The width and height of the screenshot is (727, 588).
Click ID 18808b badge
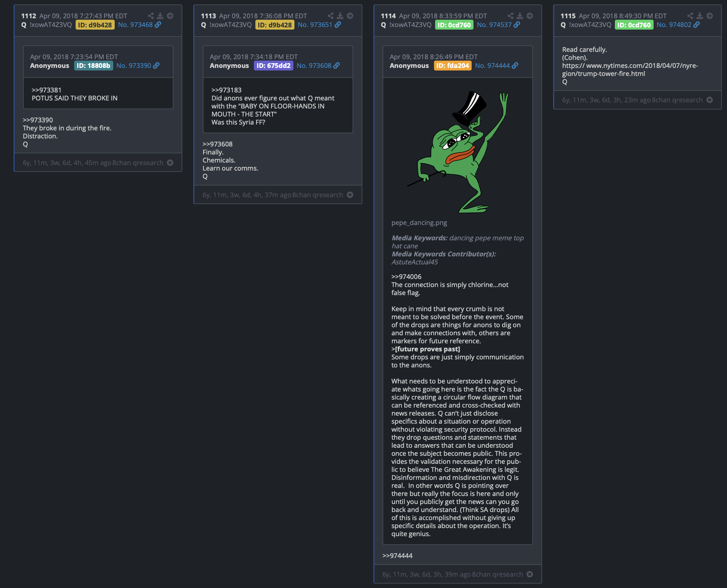(x=94, y=66)
